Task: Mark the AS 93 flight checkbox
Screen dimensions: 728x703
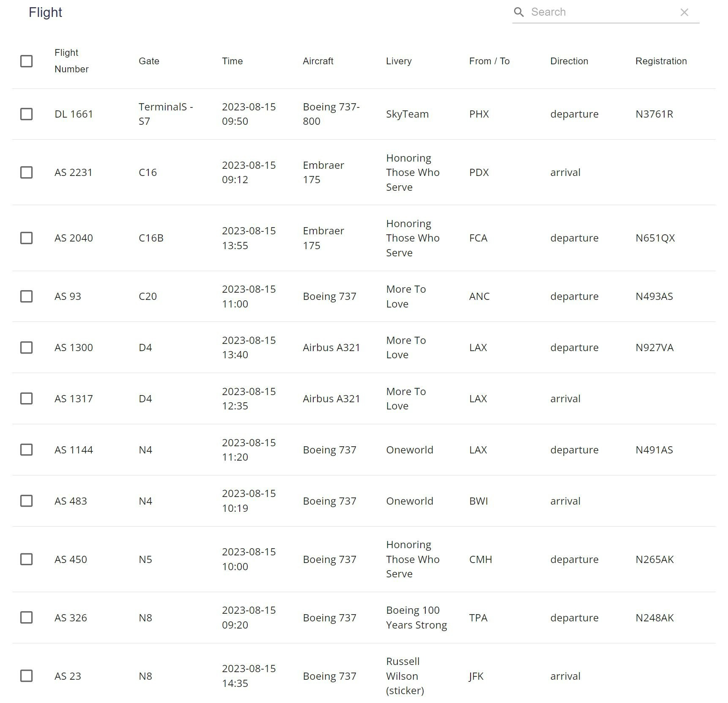Action: [27, 297]
